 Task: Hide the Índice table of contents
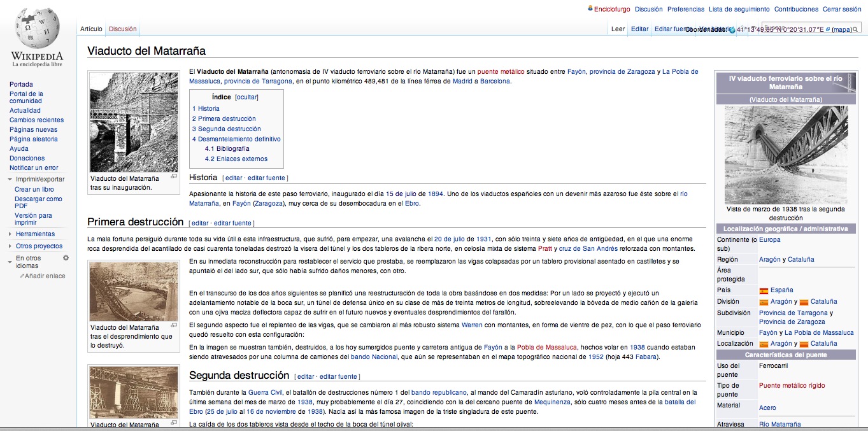pos(246,97)
